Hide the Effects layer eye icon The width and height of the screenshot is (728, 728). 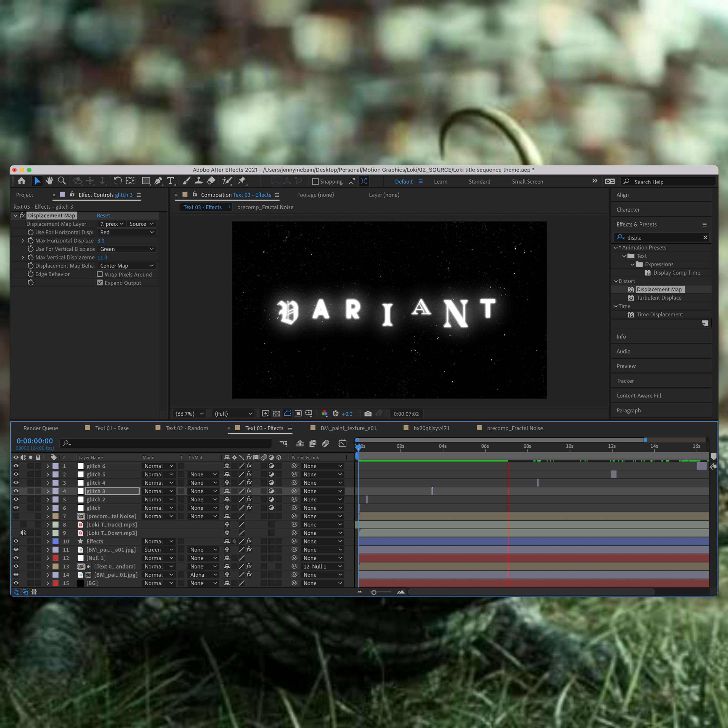pyautogui.click(x=16, y=541)
